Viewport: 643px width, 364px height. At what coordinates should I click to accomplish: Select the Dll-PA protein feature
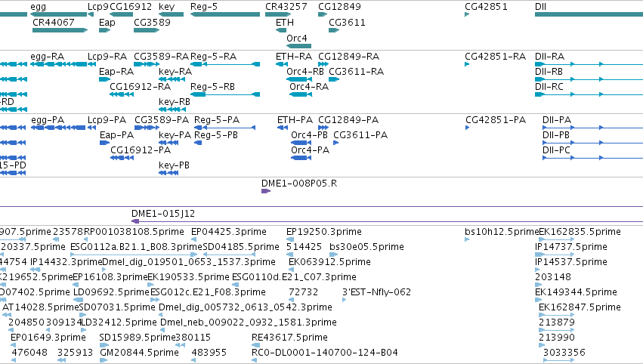coord(592,128)
